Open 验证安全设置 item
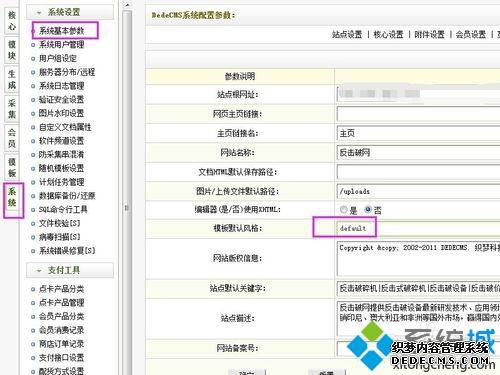This screenshot has width=500, height=375. pyautogui.click(x=62, y=100)
